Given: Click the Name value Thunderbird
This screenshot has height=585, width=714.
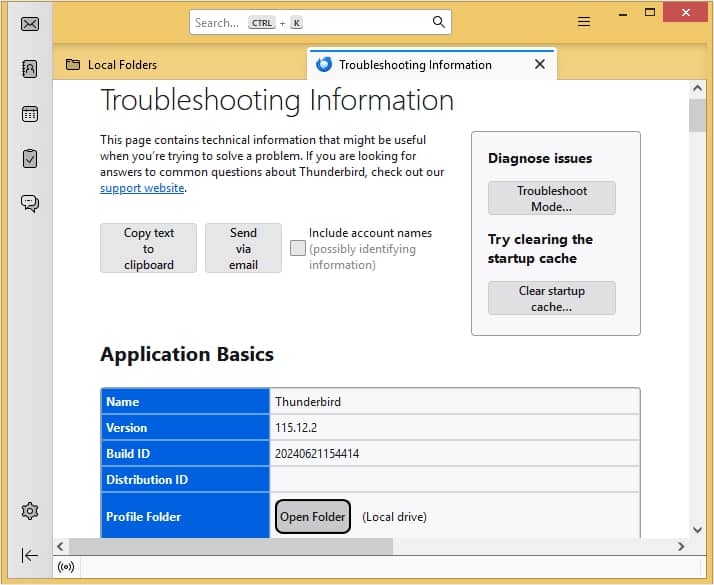Looking at the screenshot, I should (x=308, y=402).
